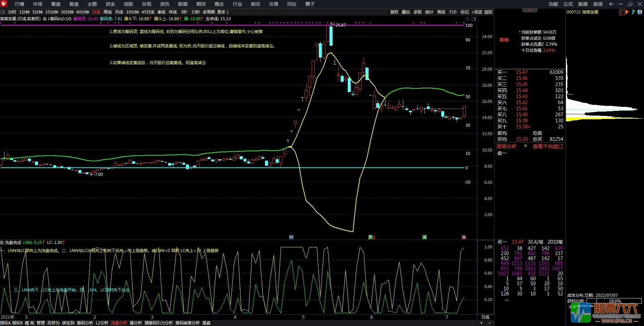Click the minus zoom button at bottom right
Screen dimensions: 644x326
pos(489,323)
